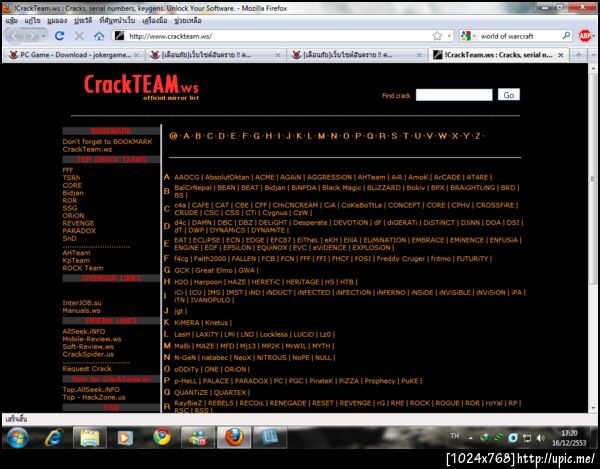Open Windows Live Messenger taskbar icon
This screenshot has height=469, width=600.
point(197,438)
